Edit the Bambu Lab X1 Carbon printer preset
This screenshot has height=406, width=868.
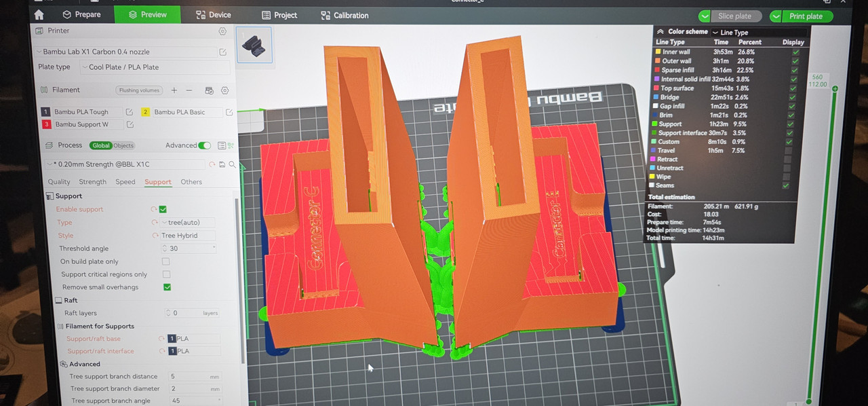(x=223, y=52)
